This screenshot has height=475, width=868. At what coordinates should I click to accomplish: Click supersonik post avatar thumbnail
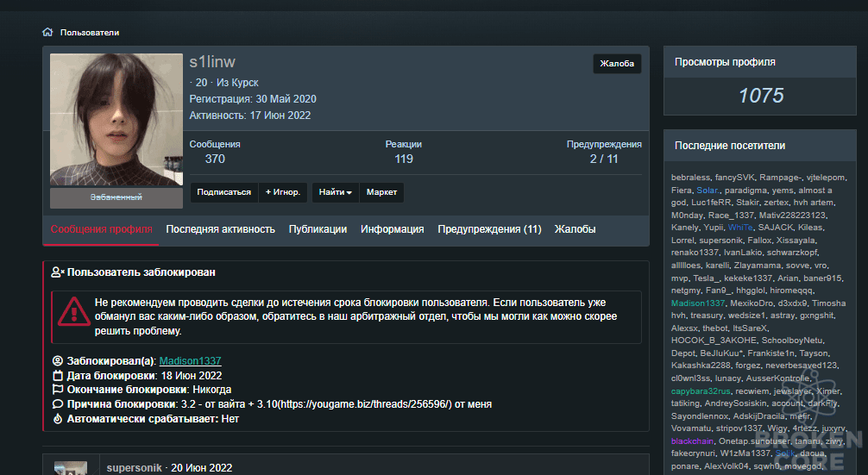click(x=71, y=468)
